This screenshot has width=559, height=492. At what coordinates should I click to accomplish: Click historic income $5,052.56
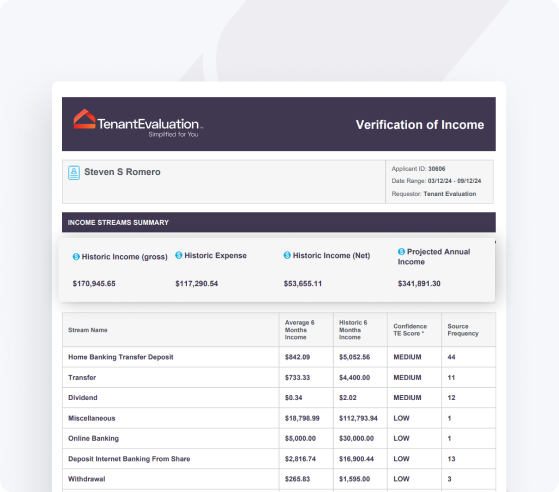coord(354,357)
